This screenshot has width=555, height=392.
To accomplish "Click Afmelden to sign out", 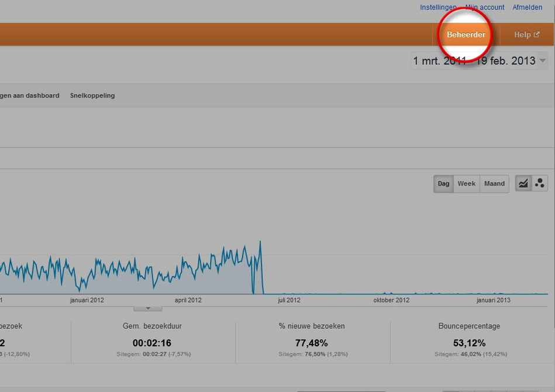I will pyautogui.click(x=527, y=8).
